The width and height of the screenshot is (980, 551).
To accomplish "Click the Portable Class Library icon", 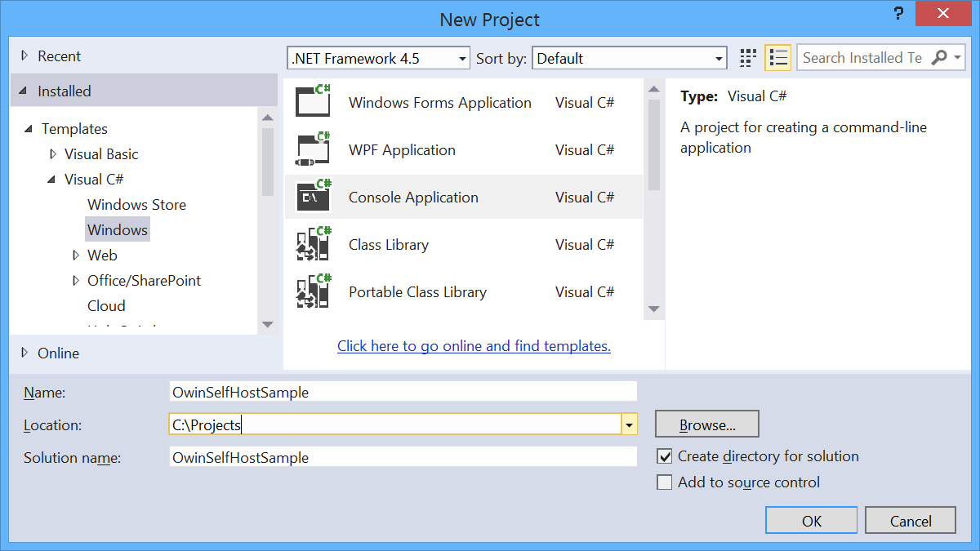I will coord(313,291).
